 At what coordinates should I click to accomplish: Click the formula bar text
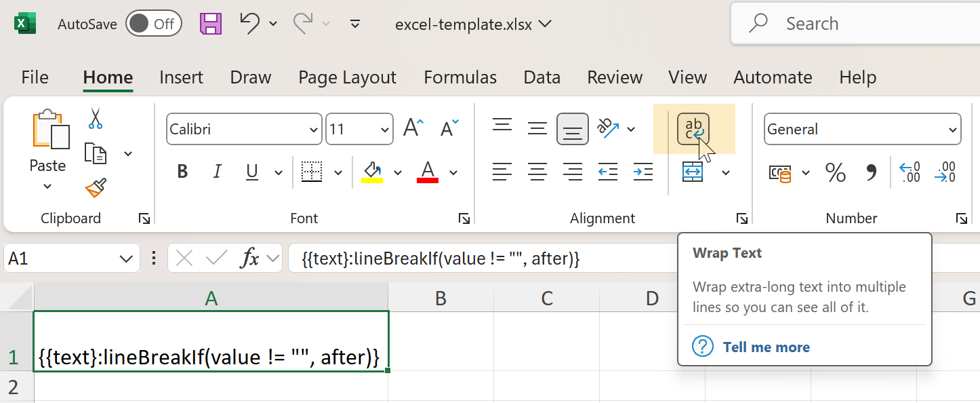click(441, 258)
